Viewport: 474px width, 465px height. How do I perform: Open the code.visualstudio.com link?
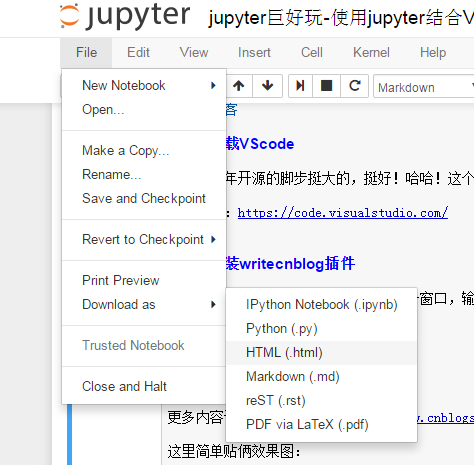point(343,213)
